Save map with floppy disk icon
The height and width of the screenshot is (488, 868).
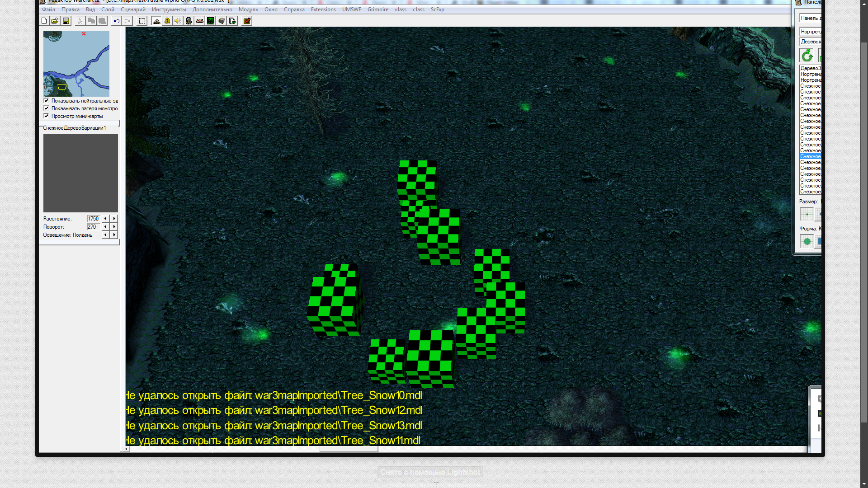click(66, 21)
